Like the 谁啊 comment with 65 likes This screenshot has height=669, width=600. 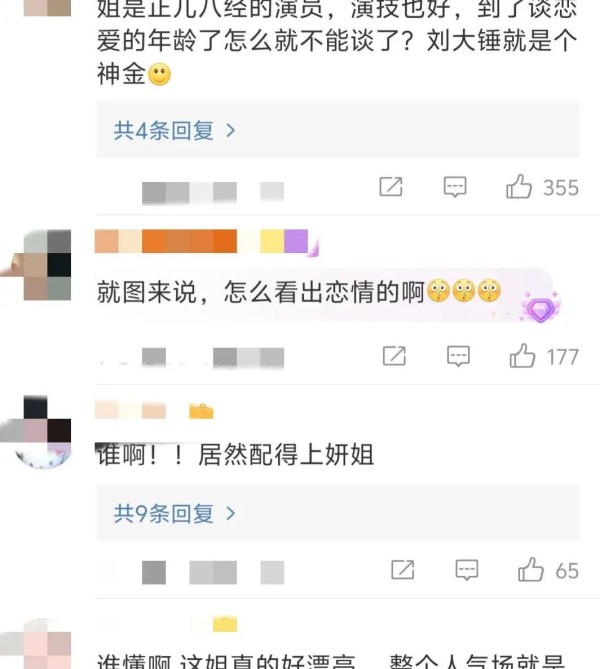tap(531, 570)
